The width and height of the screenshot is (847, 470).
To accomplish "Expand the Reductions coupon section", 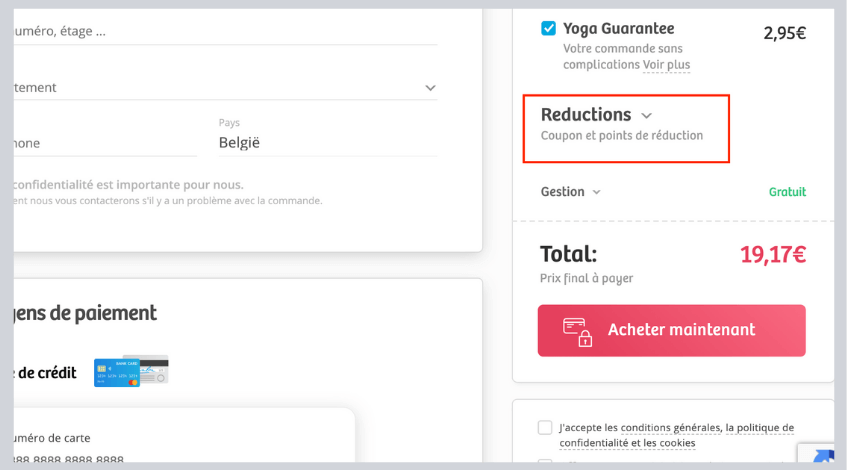I will 586,115.
